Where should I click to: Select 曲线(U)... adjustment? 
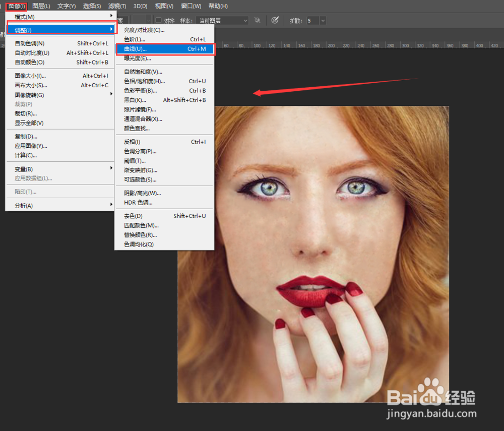point(165,49)
